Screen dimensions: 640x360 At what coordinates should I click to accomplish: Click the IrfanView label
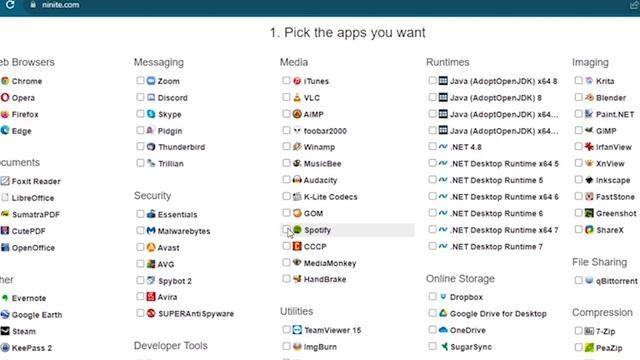coord(613,147)
